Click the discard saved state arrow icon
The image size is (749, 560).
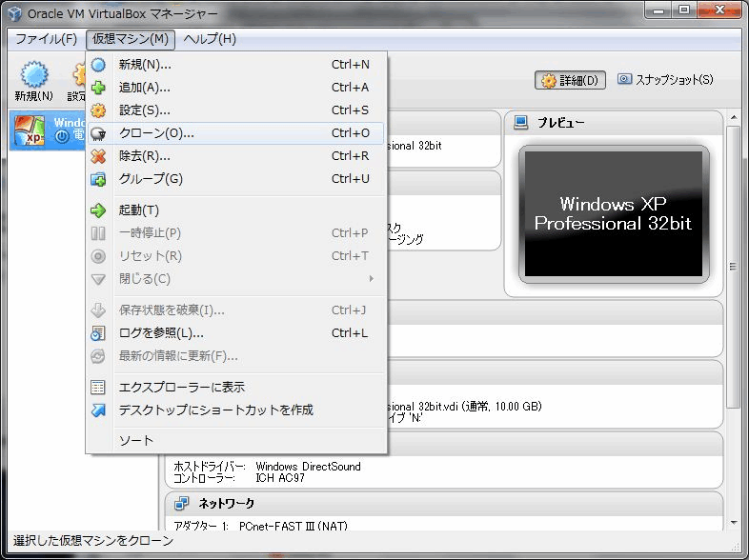(x=98, y=310)
